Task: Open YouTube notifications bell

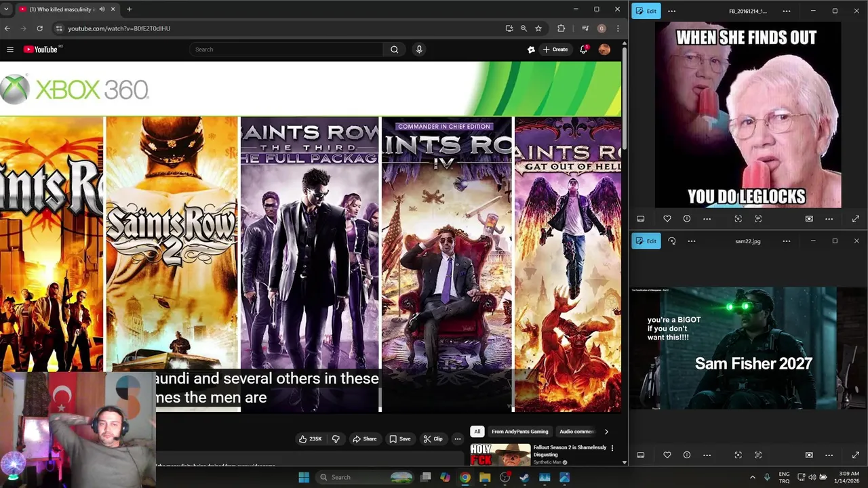Action: click(583, 49)
